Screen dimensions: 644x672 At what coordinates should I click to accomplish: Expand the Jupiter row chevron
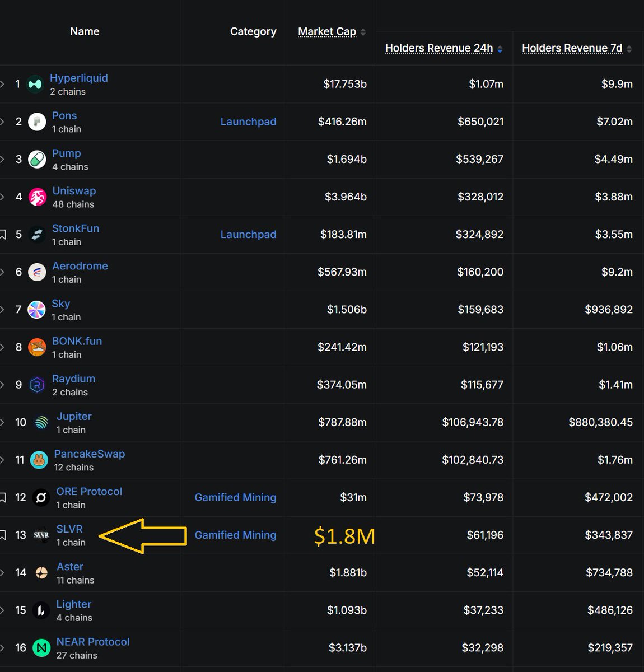[x=2, y=422]
